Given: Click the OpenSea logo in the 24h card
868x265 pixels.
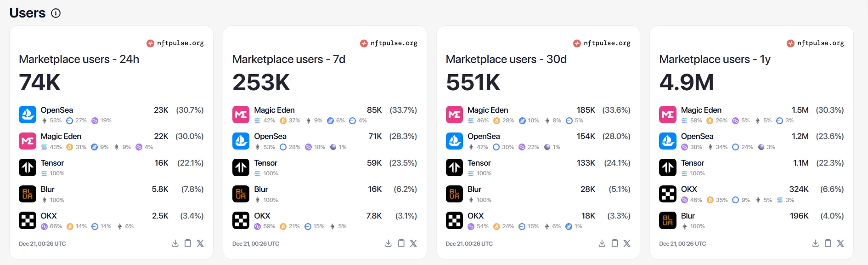Looking at the screenshot, I should pos(28,115).
